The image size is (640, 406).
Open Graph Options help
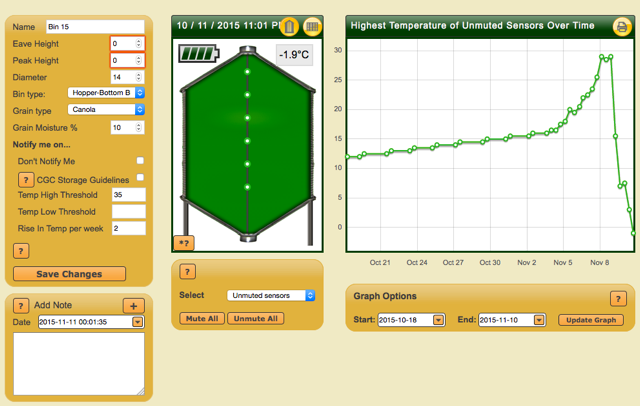pos(618,299)
